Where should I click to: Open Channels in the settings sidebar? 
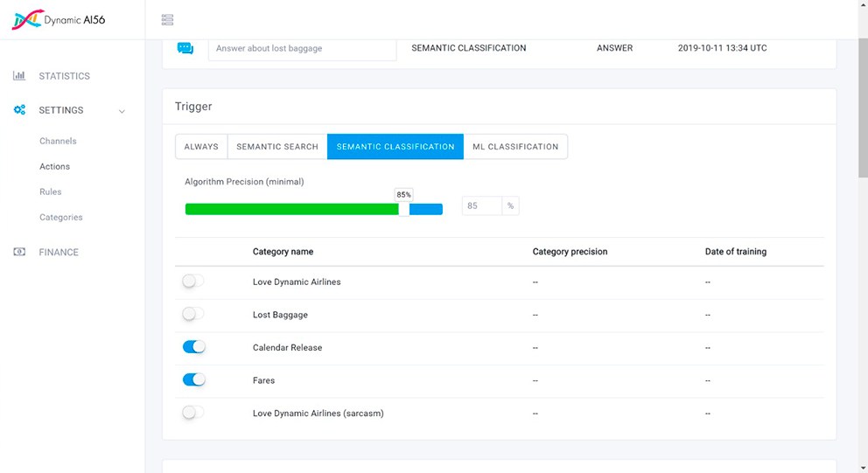click(58, 141)
